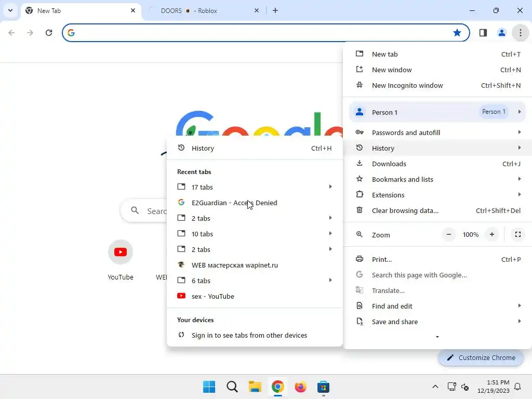Open File Explorer from taskbar
This screenshot has width=532, height=399.
click(x=255, y=387)
